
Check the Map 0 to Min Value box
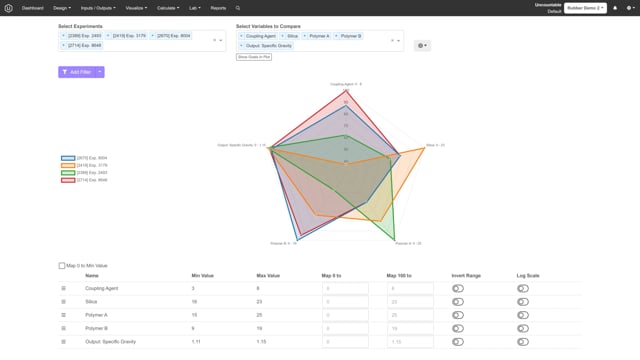tap(62, 266)
